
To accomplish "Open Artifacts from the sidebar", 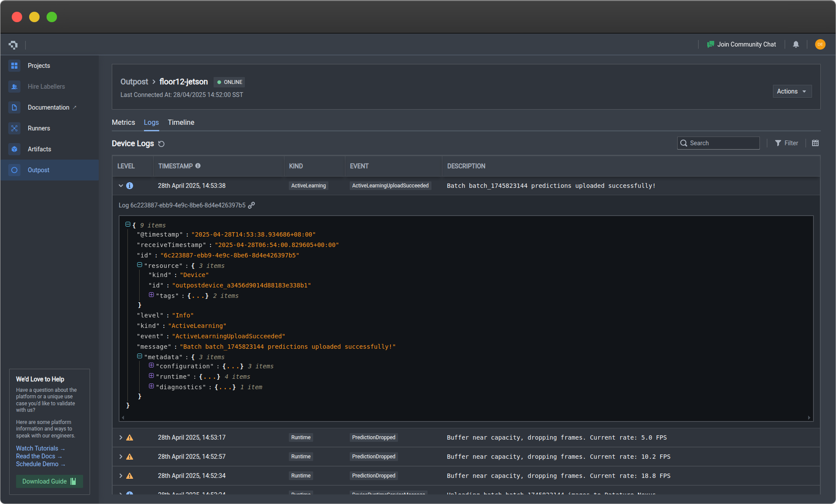I will (39, 149).
